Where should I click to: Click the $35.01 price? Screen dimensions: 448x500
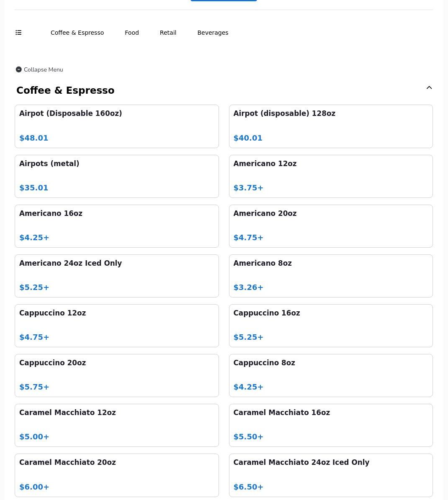(x=34, y=188)
